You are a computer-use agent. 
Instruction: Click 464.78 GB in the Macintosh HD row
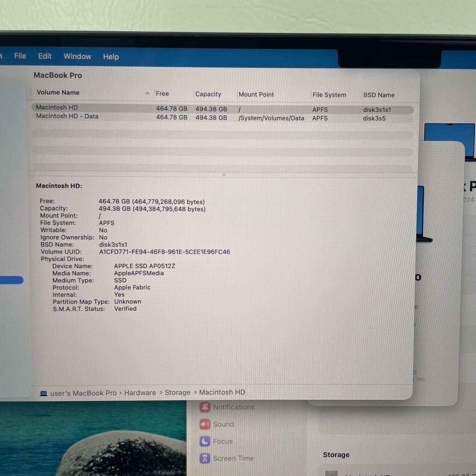pyautogui.click(x=172, y=109)
